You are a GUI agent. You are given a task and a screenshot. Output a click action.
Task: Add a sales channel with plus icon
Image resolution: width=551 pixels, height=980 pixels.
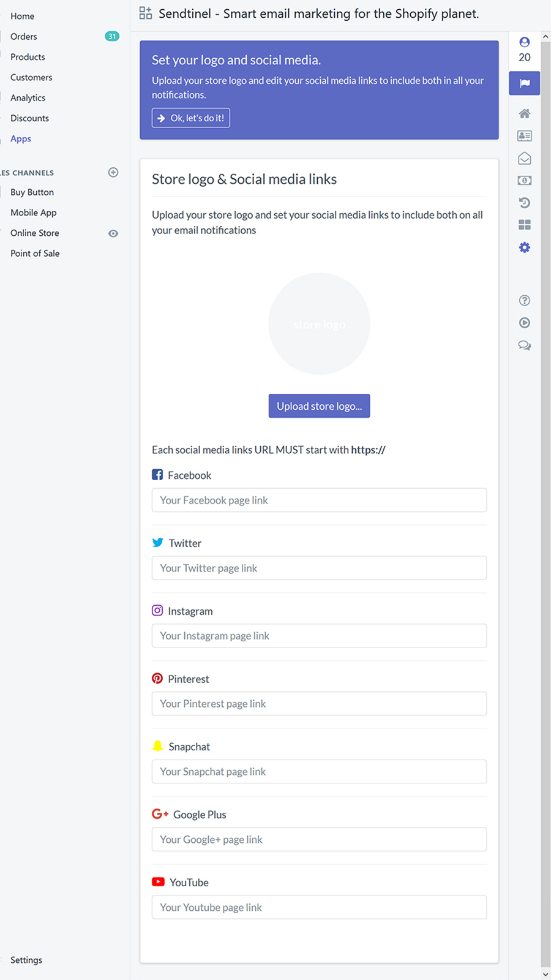pos(113,172)
